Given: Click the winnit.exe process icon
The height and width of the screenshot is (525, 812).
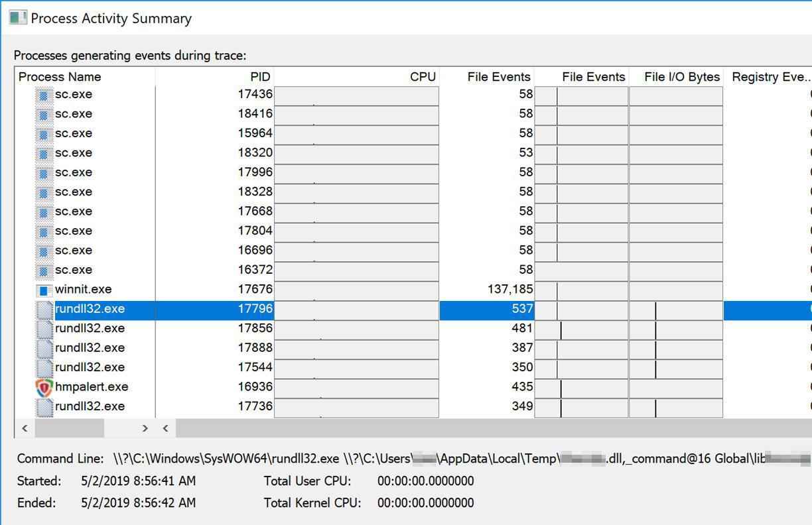Looking at the screenshot, I should [x=44, y=290].
